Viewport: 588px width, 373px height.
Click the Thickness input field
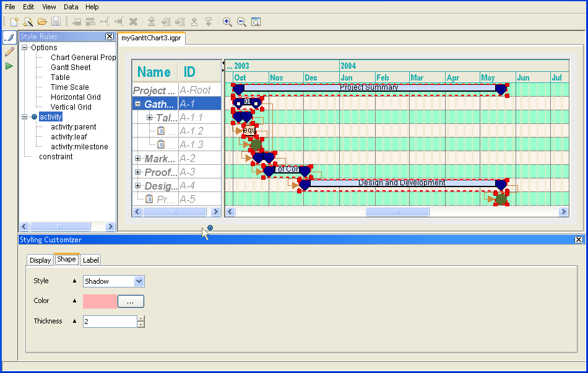(x=110, y=322)
